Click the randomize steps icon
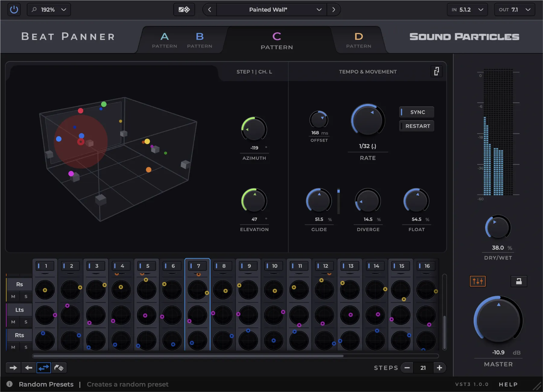 point(59,368)
